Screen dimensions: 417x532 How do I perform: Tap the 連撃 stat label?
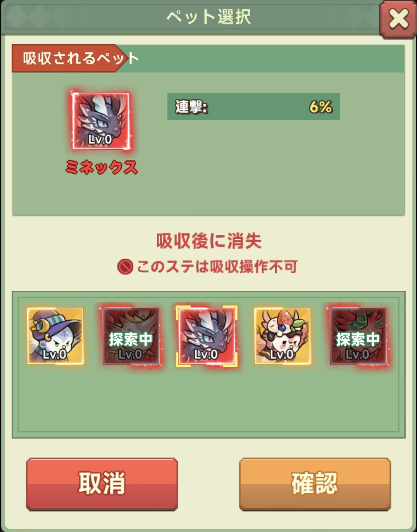191,106
